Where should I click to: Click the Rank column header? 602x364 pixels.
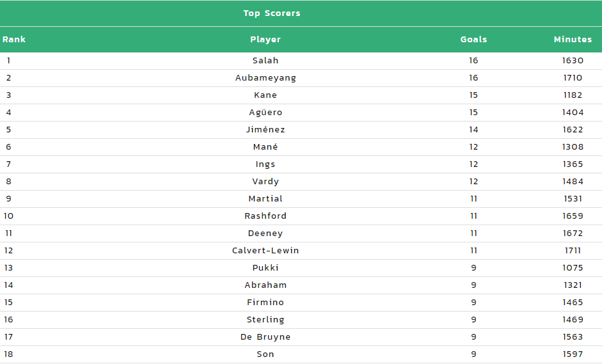[x=14, y=39]
